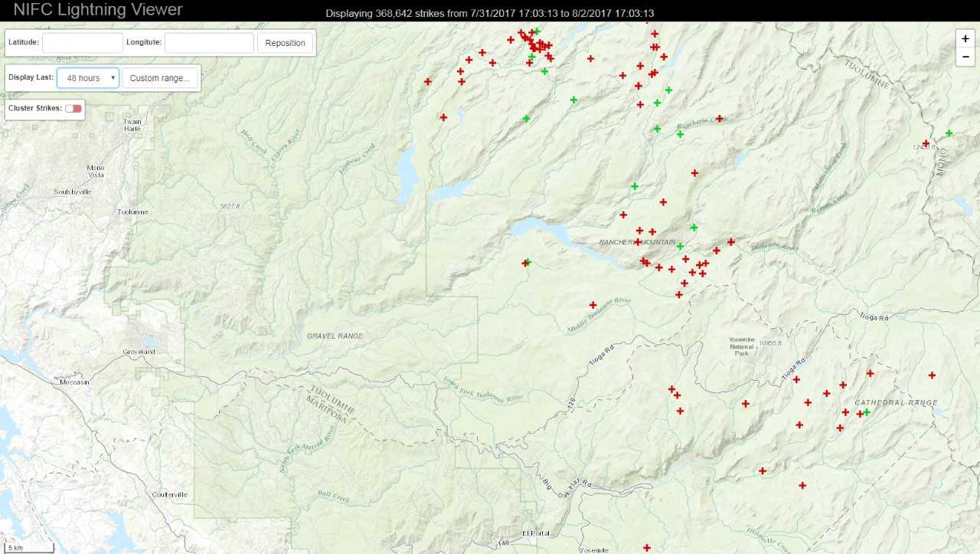The image size is (980, 554).
Task: Zoom out of the map
Action: click(965, 57)
